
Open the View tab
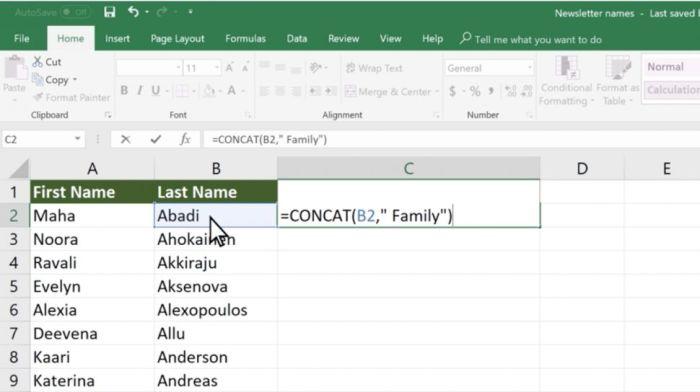[x=391, y=39]
